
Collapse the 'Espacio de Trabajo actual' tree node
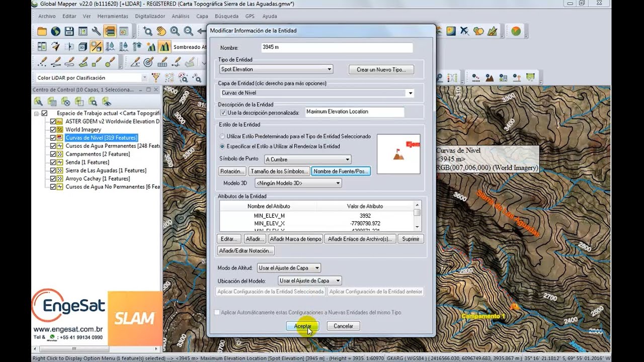click(x=37, y=114)
